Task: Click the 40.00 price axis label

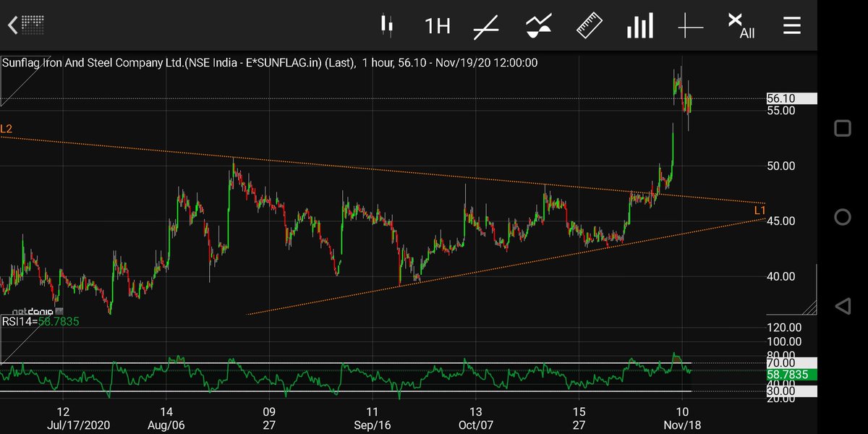Action: [781, 276]
